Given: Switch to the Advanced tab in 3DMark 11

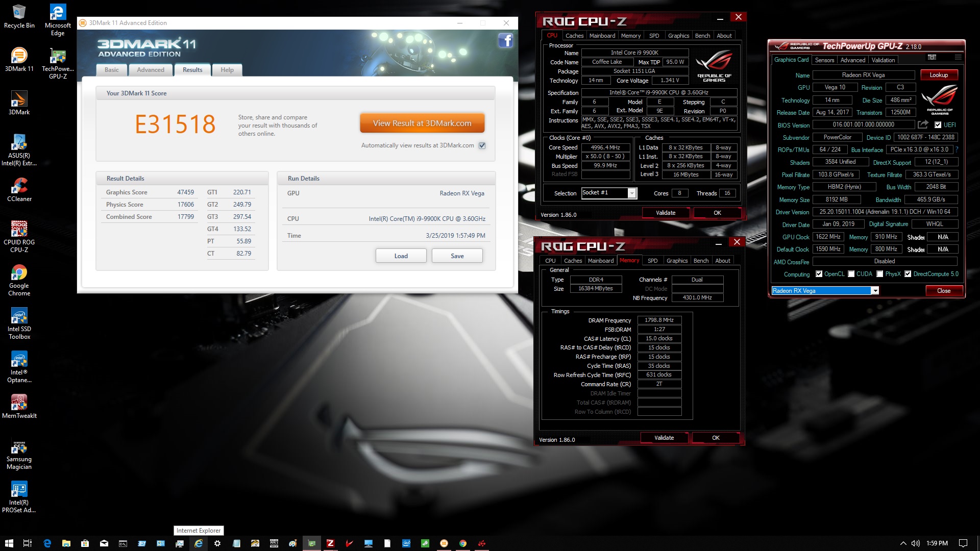Looking at the screenshot, I should point(151,70).
